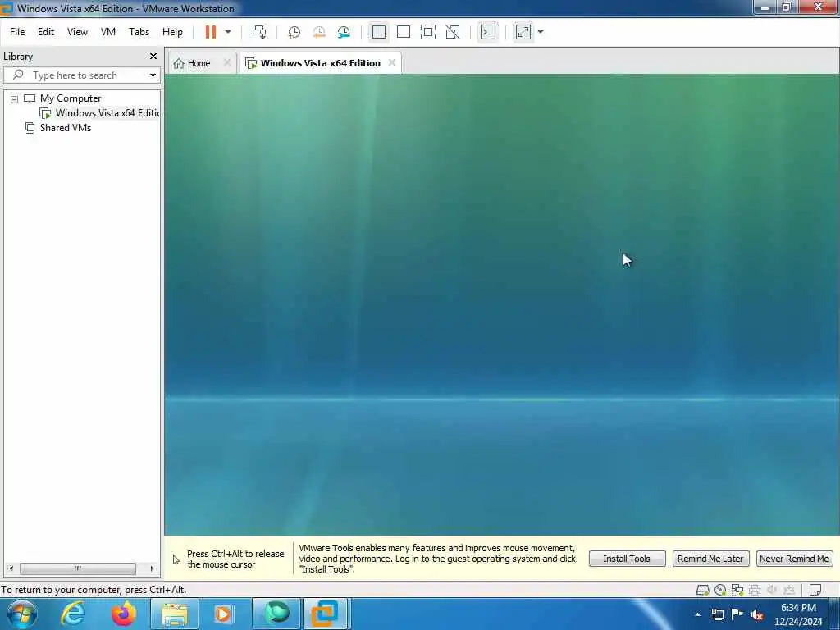840x630 pixels.
Task: Click the Library scrollbar left arrow
Action: point(11,568)
